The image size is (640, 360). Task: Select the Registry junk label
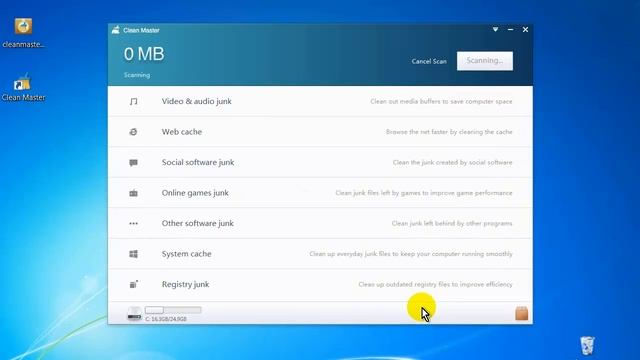(x=185, y=284)
